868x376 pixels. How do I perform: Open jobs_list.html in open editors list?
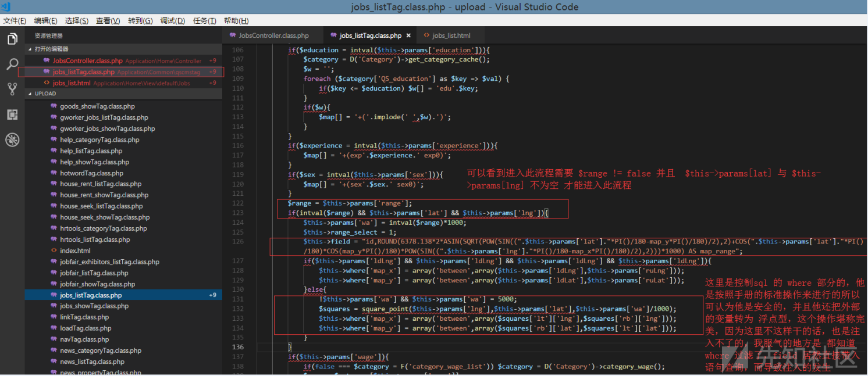coord(71,83)
